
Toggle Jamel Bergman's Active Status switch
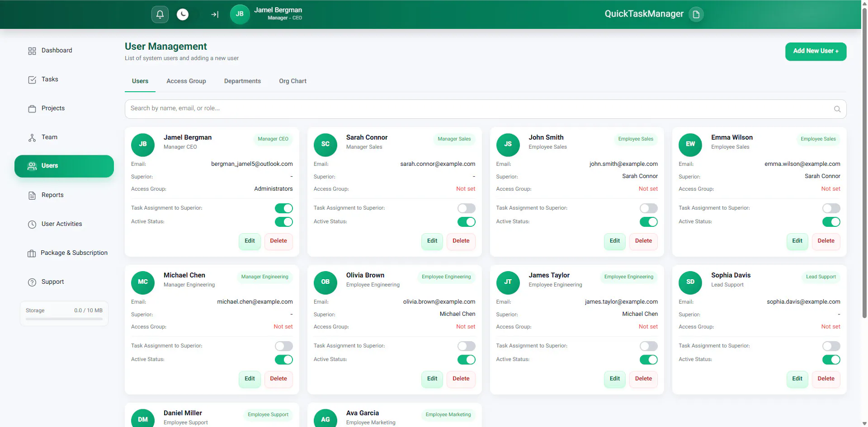(284, 222)
